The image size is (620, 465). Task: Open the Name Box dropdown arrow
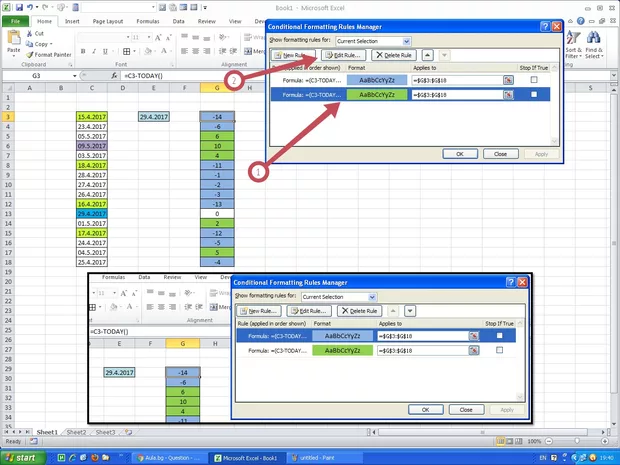coord(74,76)
